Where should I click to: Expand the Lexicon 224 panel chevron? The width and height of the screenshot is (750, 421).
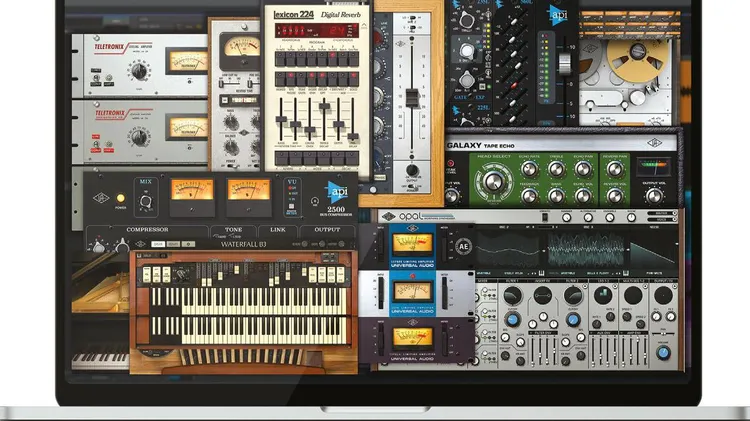364,25
